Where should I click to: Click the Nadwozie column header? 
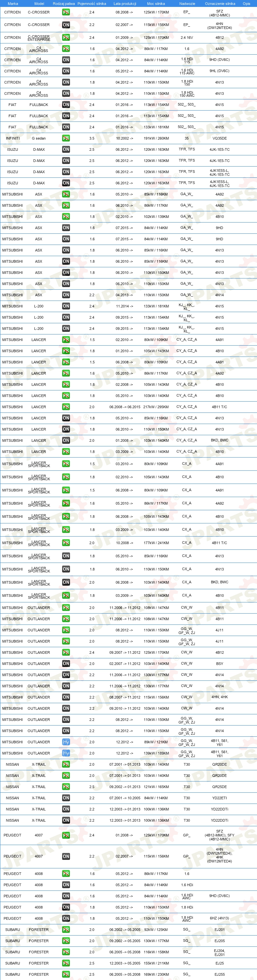click(187, 3)
